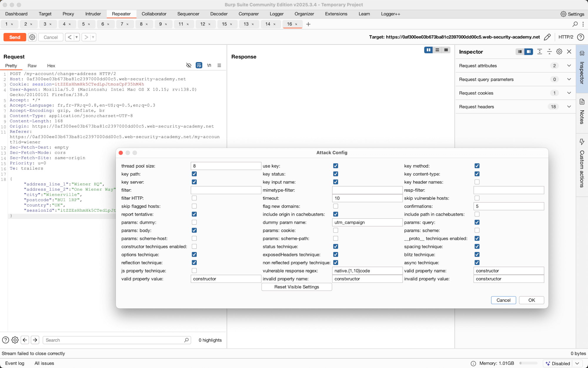Open the Repeater request settings gear
This screenshot has width=588, height=368.
click(x=32, y=37)
